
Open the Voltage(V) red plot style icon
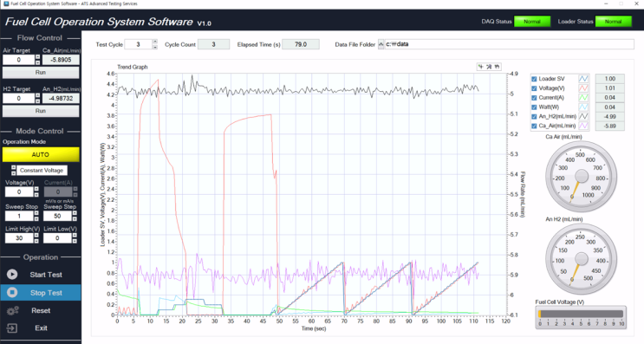click(x=583, y=88)
